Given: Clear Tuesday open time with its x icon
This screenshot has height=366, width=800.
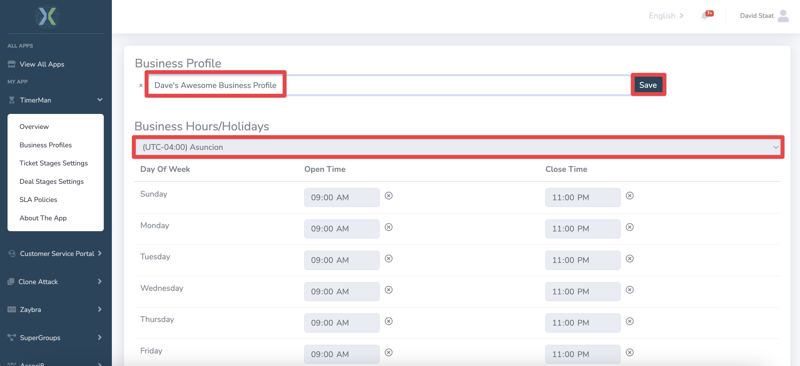Looking at the screenshot, I should point(388,259).
